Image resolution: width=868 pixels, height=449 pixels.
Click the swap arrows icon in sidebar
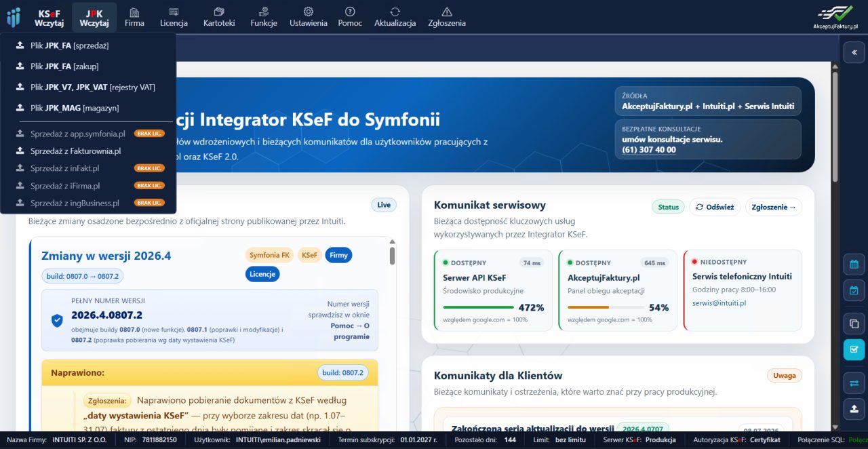(854, 383)
